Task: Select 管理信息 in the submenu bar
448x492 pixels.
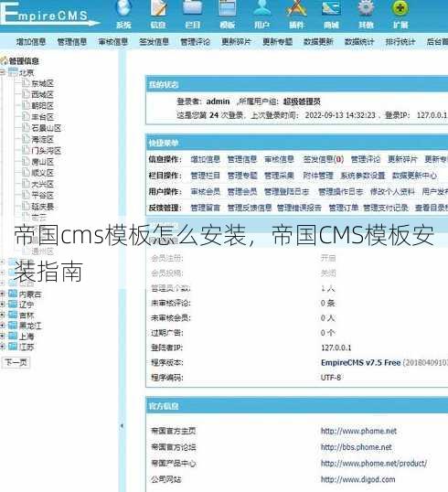Action: point(72,42)
